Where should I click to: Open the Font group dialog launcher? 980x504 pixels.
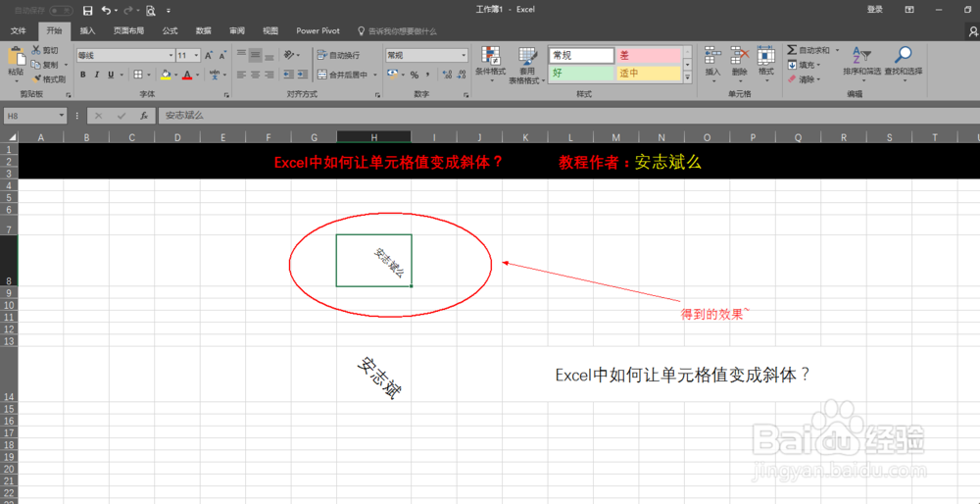(226, 95)
